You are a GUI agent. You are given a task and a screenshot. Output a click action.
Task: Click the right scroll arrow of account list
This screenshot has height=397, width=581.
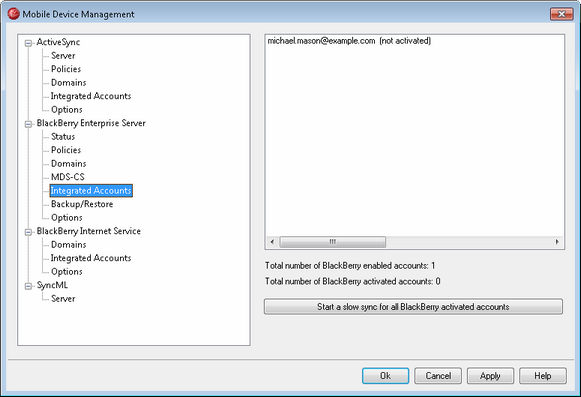(x=557, y=242)
